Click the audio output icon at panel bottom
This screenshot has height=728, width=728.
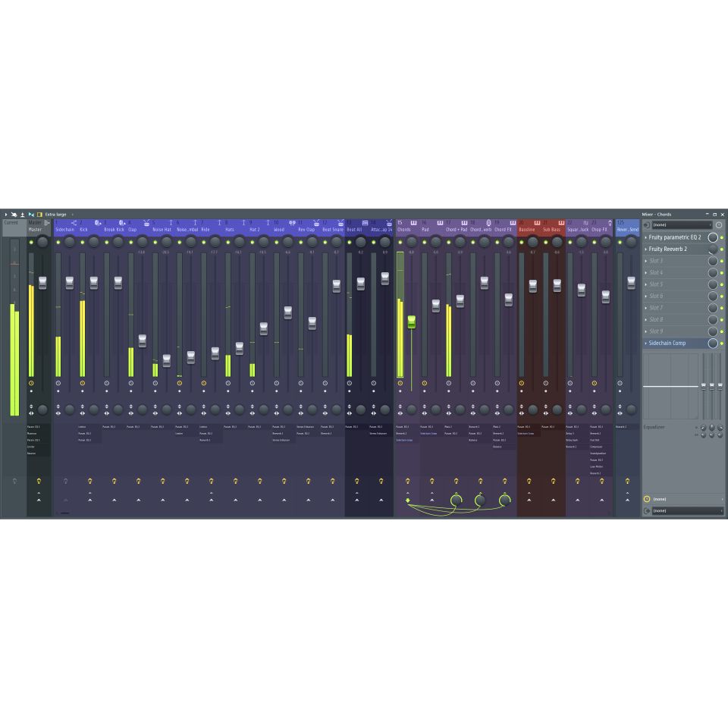[x=646, y=510]
